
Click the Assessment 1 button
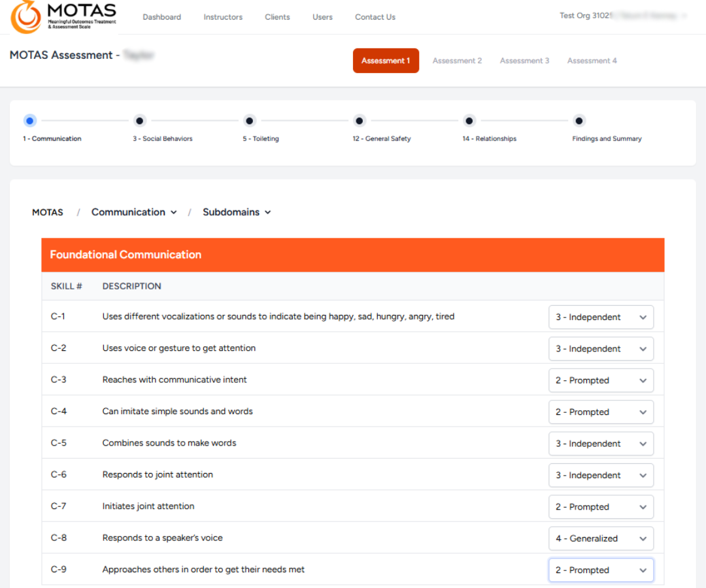click(x=386, y=61)
